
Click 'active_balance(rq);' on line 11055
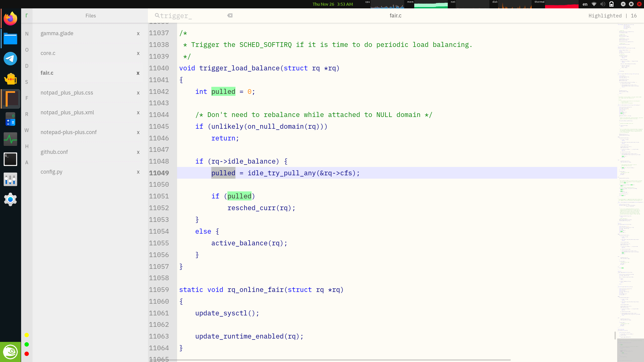pyautogui.click(x=249, y=243)
